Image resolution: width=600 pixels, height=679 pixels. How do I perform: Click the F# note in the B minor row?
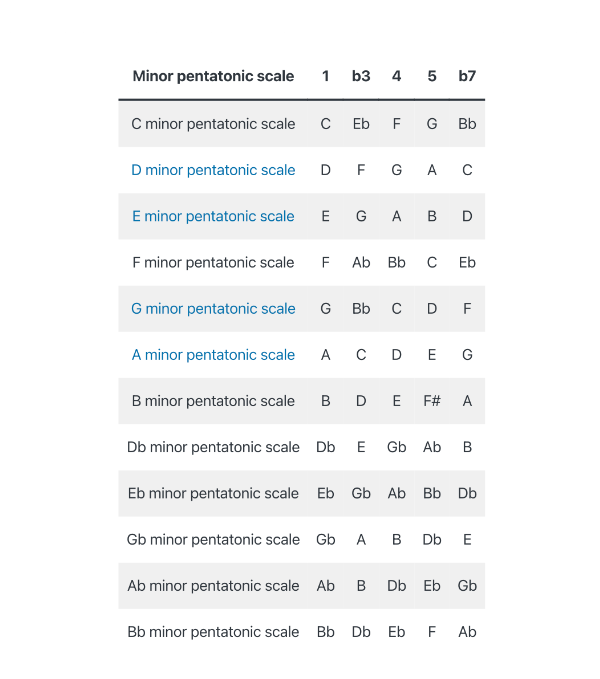tap(432, 401)
